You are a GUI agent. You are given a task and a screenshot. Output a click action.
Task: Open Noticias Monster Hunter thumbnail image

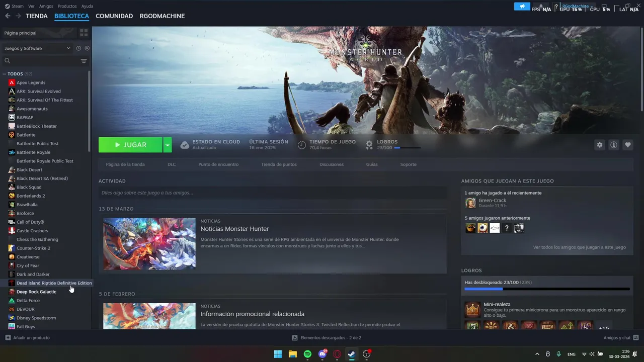(149, 244)
